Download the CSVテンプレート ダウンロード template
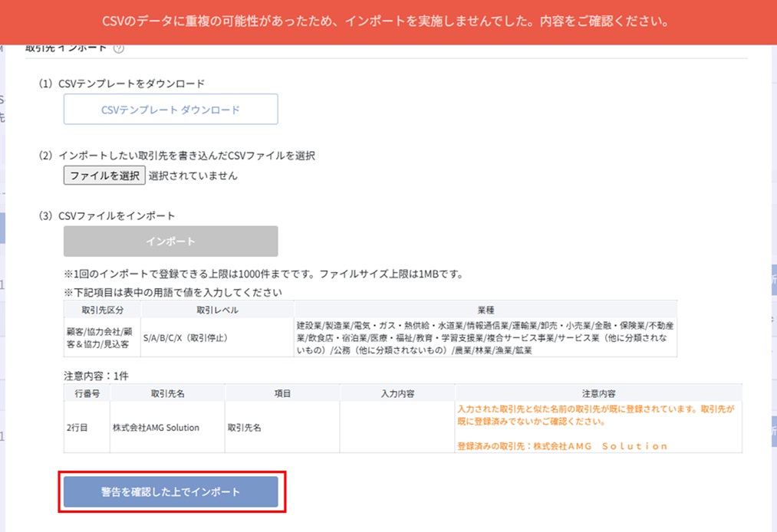The height and width of the screenshot is (532, 777). [170, 109]
